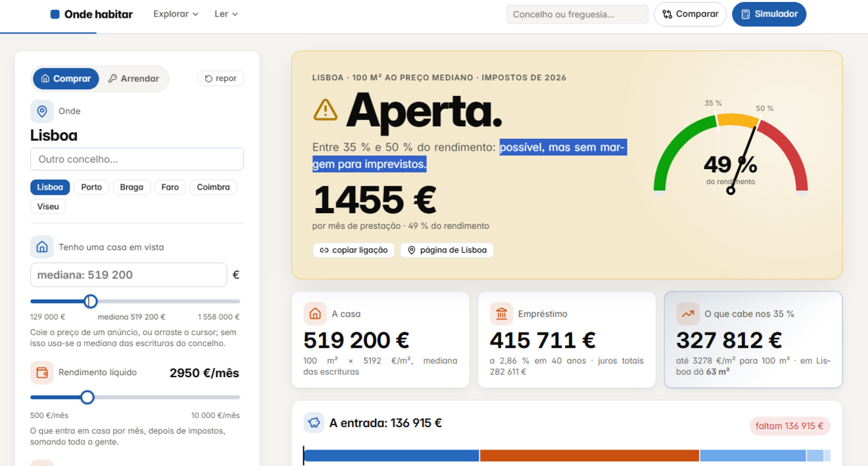Click the location pin icon beside Onde
This screenshot has height=466, width=868.
pos(42,111)
